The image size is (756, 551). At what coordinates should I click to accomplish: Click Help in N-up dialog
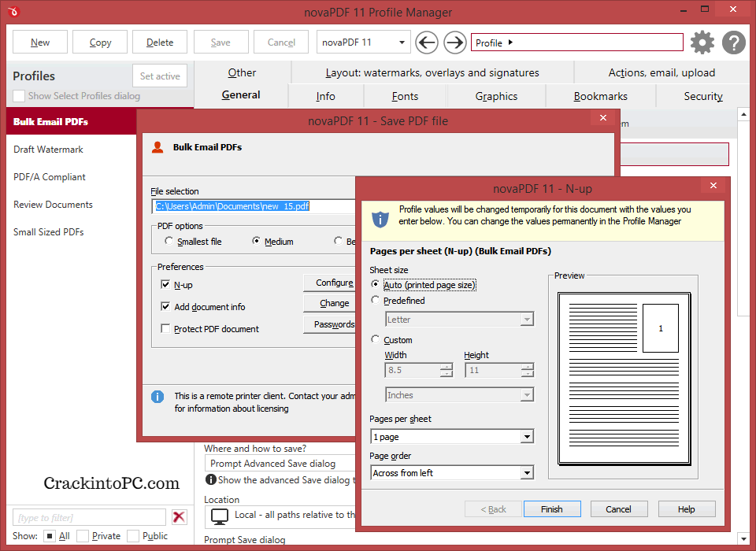(x=687, y=509)
